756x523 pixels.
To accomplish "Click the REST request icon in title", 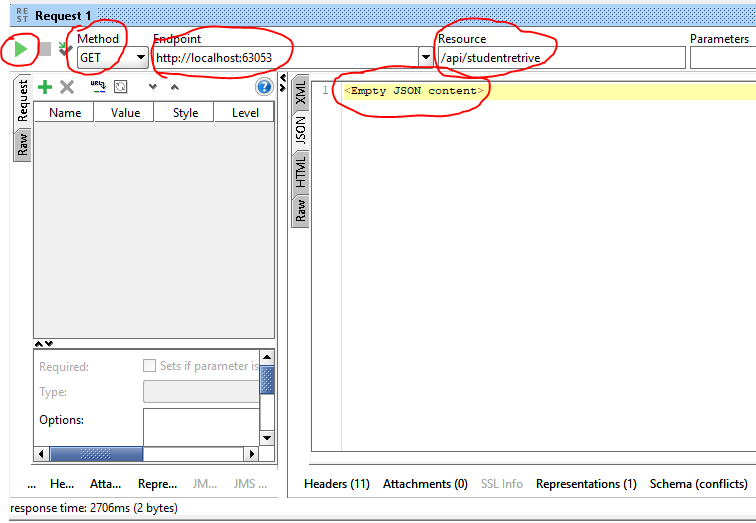I will pos(22,15).
